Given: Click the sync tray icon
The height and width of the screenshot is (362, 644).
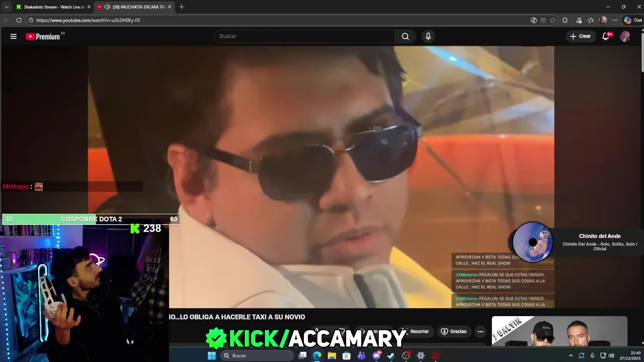Looking at the screenshot, I should (582, 355).
